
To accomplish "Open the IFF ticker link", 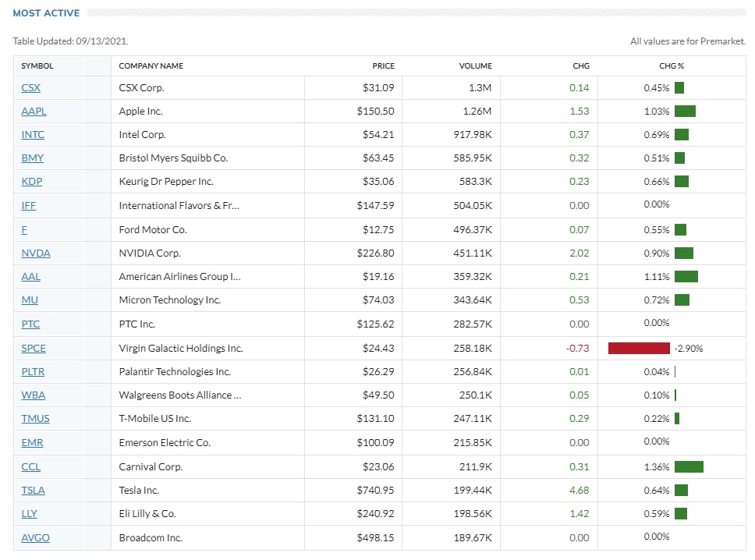I will (x=28, y=206).
